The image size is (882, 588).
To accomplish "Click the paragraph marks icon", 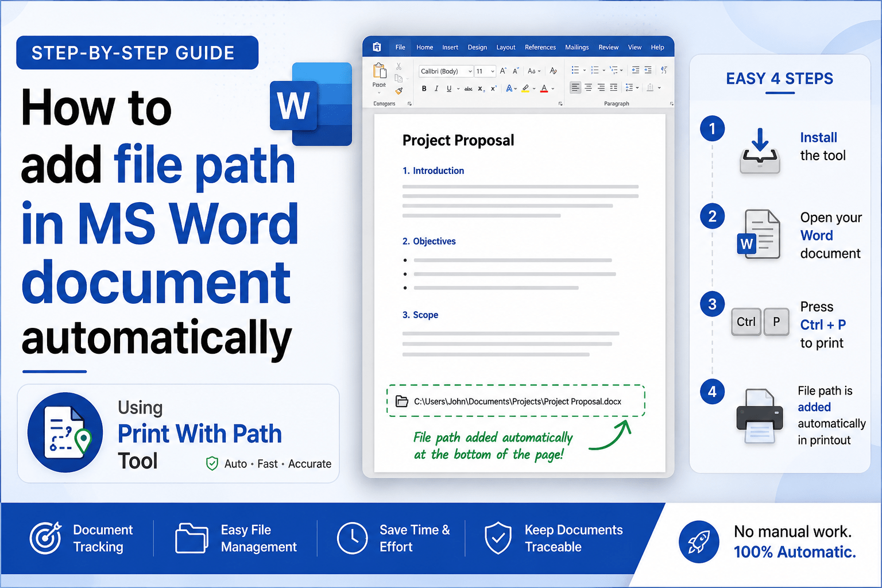I will coord(664,70).
